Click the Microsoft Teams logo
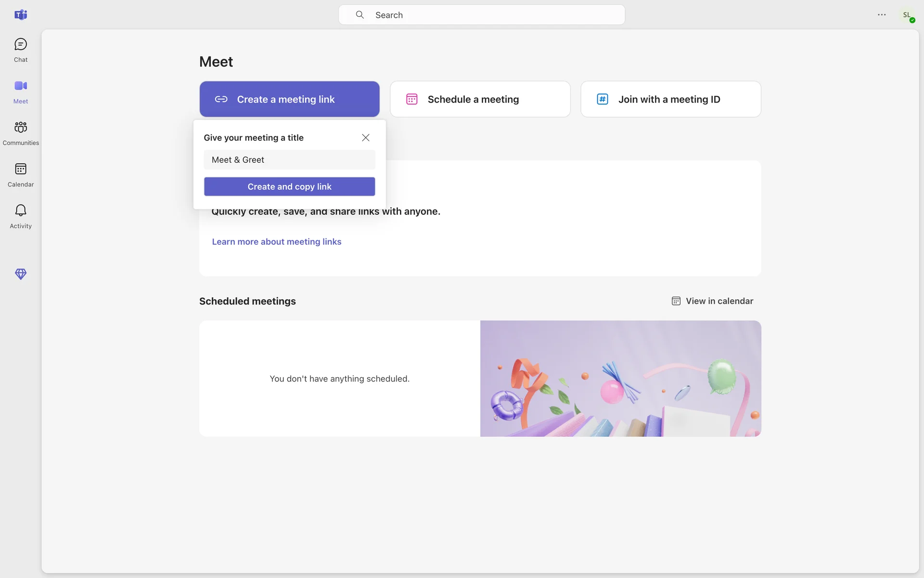924x578 pixels. [21, 15]
